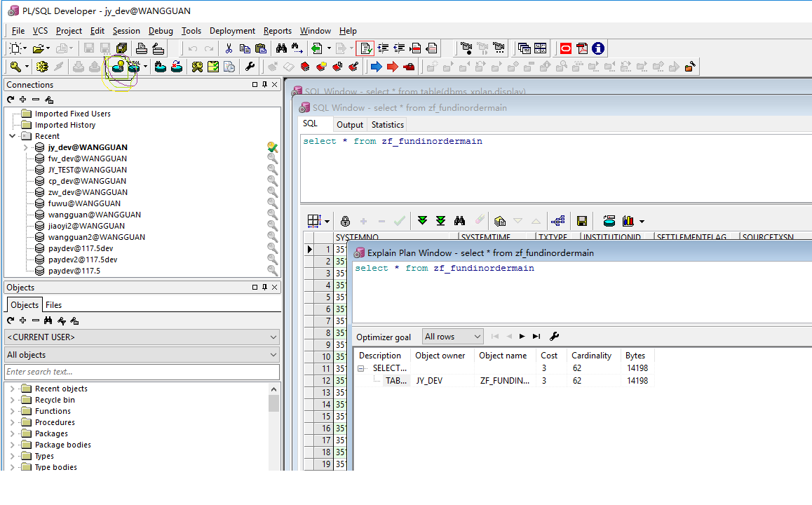
Task: Click the Save results floppy icon
Action: [x=582, y=221]
